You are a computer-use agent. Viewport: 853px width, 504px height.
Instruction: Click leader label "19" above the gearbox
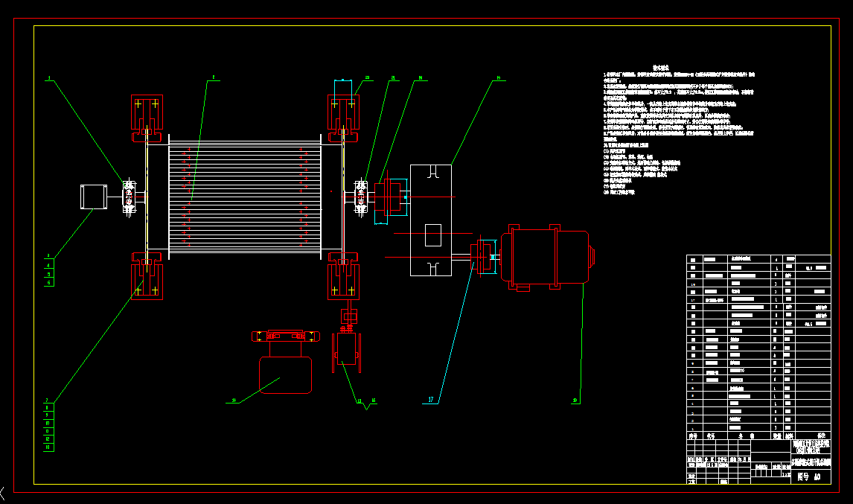click(x=499, y=77)
